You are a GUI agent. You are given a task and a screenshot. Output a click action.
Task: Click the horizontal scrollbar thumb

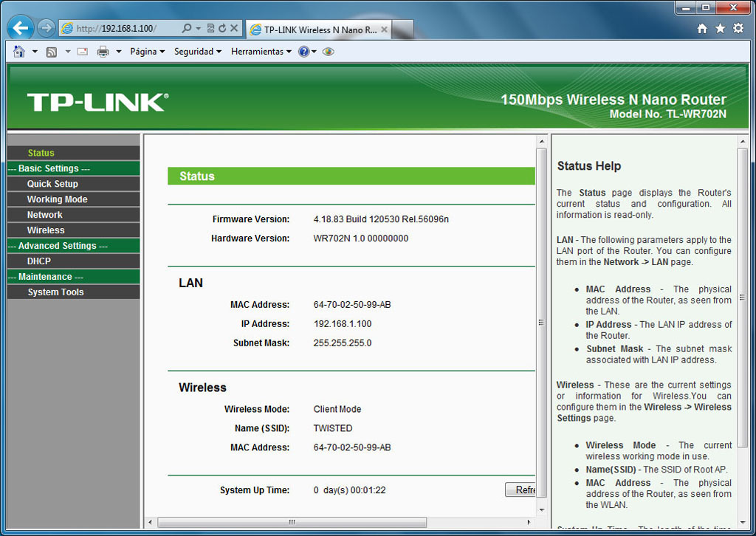[292, 522]
